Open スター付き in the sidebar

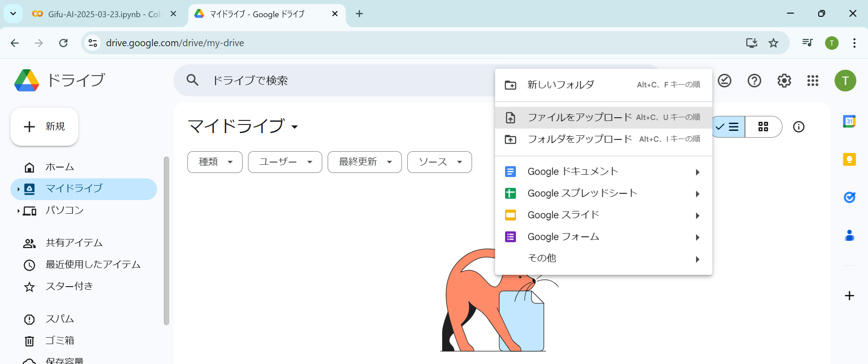(84, 287)
